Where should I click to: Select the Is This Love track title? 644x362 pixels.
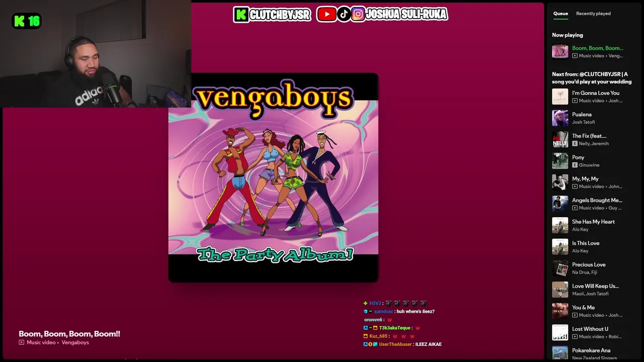point(586,243)
